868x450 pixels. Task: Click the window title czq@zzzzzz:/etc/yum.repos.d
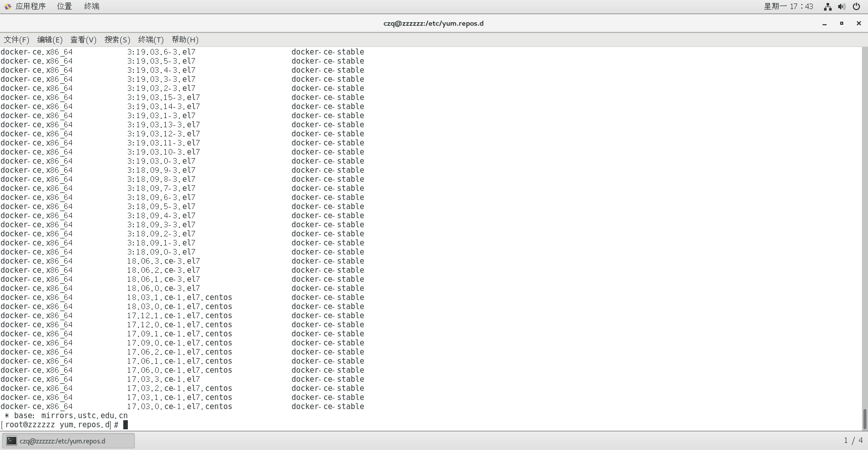click(x=433, y=23)
